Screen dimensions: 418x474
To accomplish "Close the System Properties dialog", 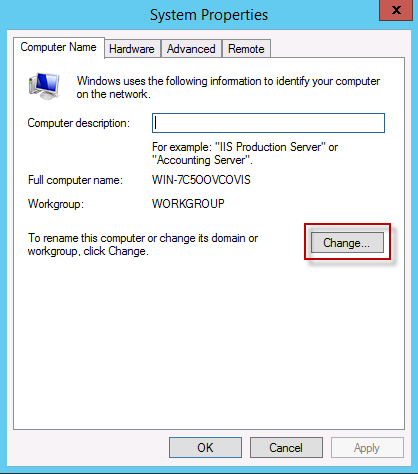I will 396,10.
